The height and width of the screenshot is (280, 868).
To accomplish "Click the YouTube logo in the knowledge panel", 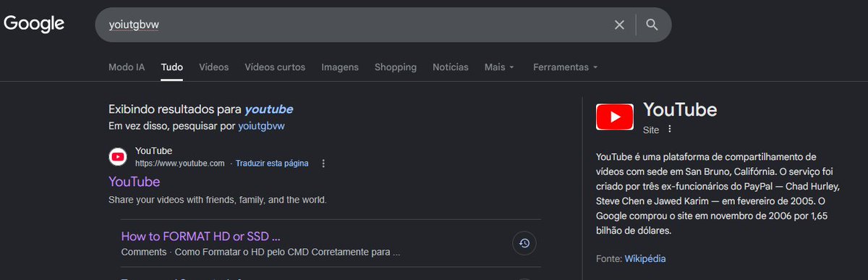I will [x=615, y=117].
